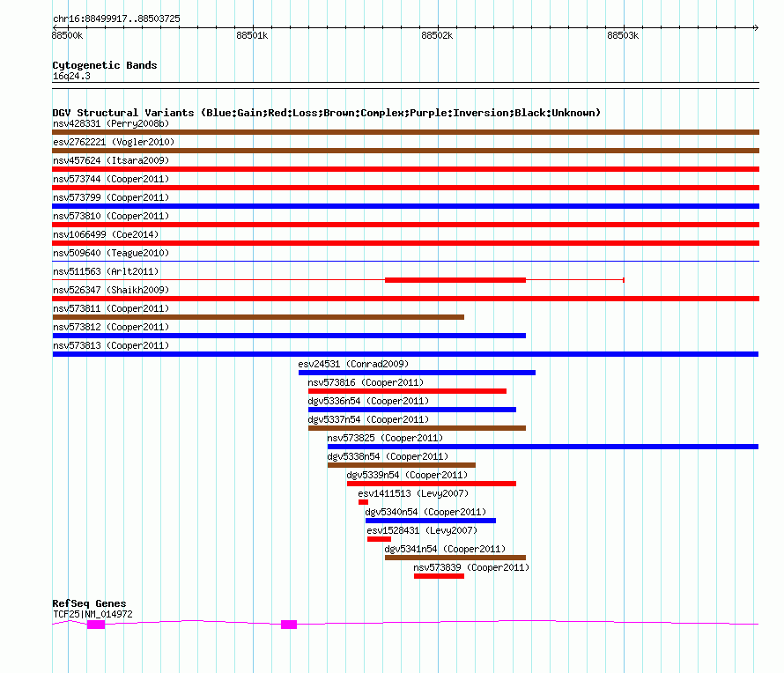Click the nsv573811 (Cooper2011) brown bar
The image size is (784, 673).
pos(258,317)
